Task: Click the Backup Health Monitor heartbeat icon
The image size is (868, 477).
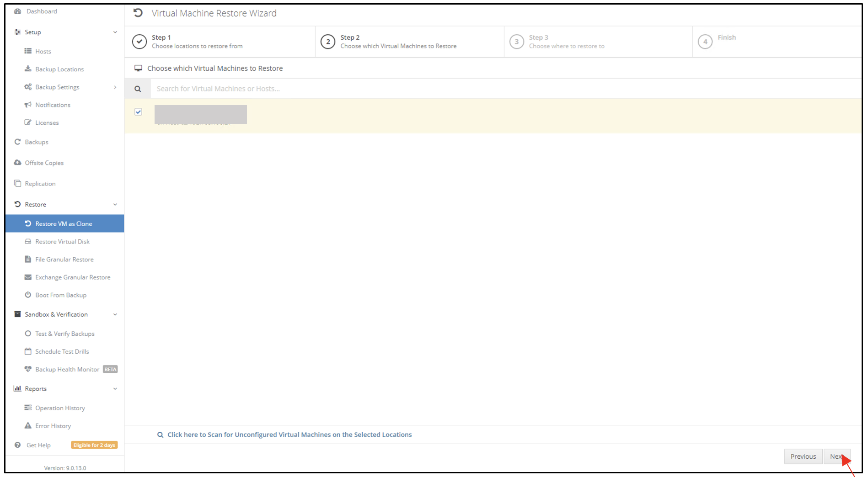Action: 28,369
